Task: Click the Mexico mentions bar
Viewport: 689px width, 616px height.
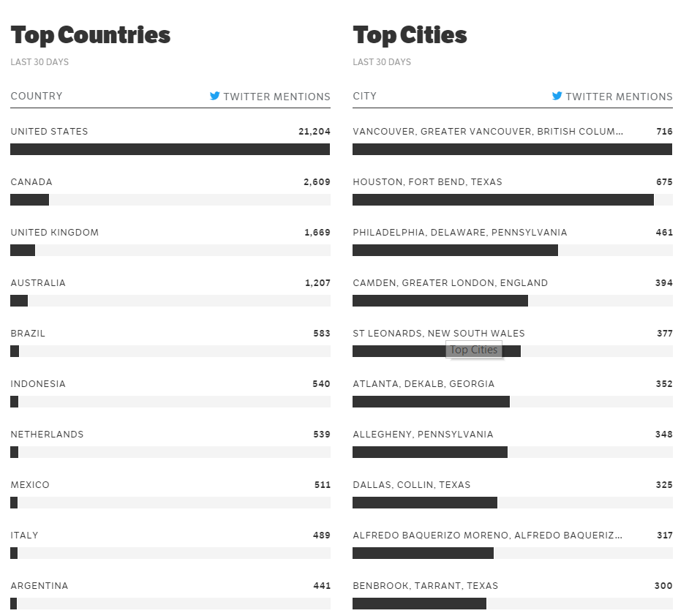Action: 14,503
